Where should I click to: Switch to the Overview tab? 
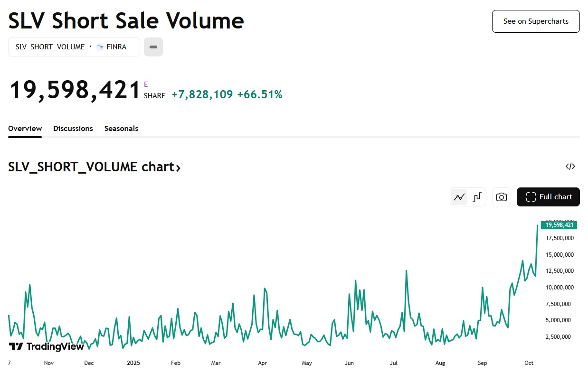[25, 129]
